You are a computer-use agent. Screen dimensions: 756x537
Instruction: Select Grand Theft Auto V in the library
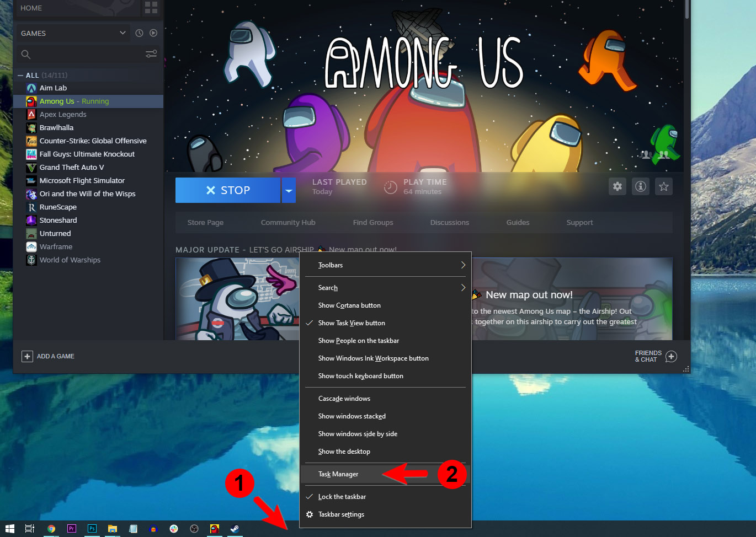(72, 167)
